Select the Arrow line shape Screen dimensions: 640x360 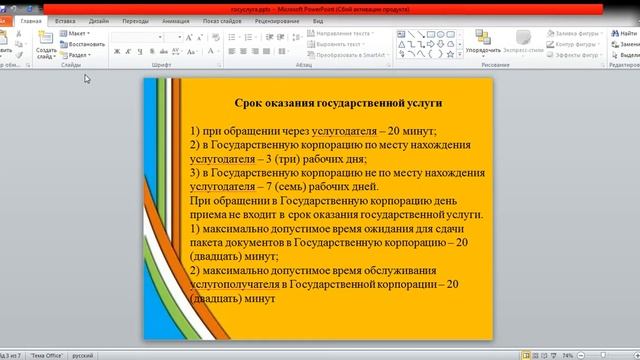point(421,35)
